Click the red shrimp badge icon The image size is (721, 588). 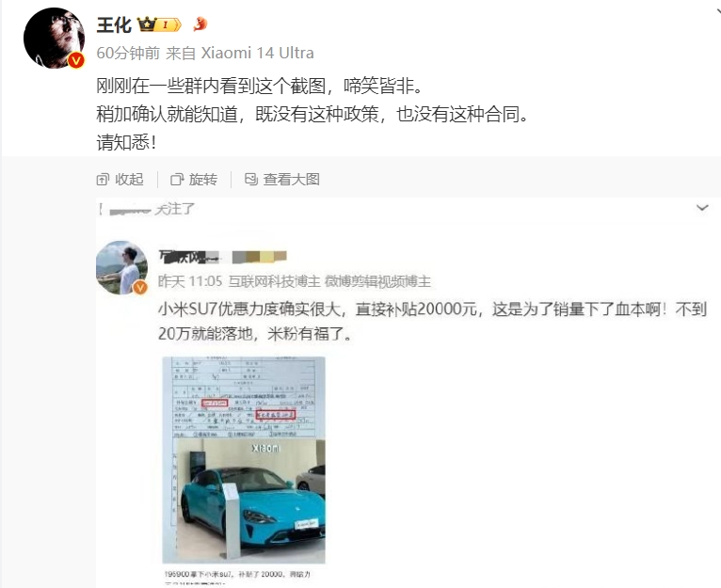[x=200, y=24]
